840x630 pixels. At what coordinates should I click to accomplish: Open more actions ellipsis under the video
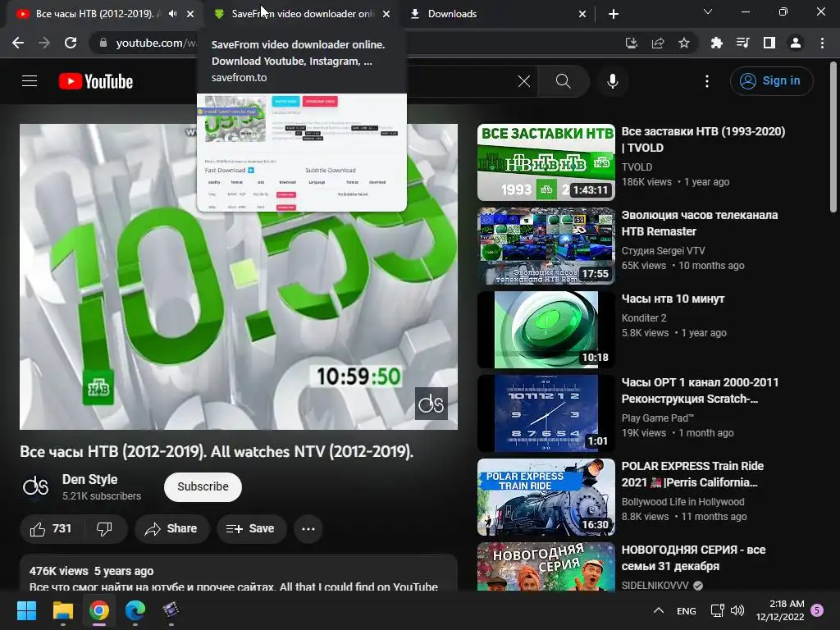click(308, 529)
